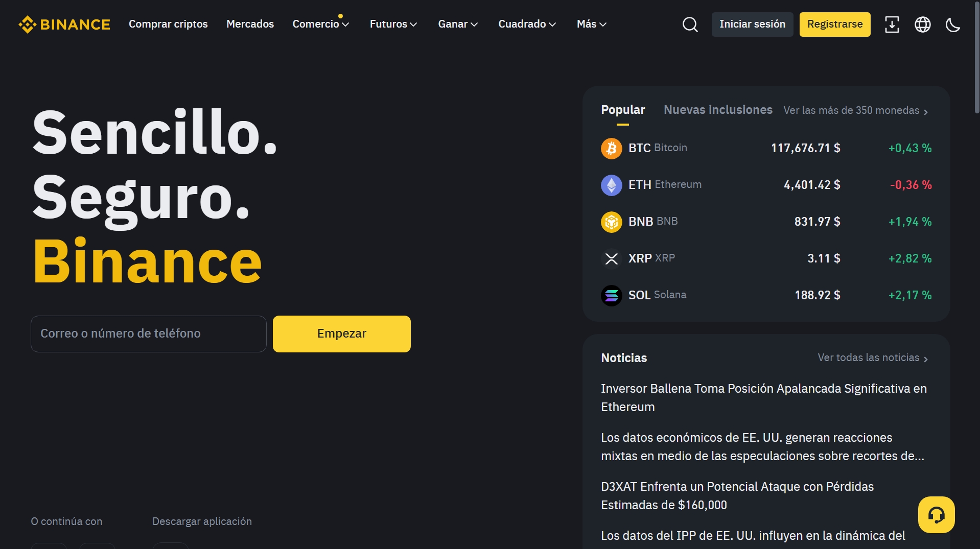Click the Ethereum coin icon
Screen dimensions: 980x549
611,185
